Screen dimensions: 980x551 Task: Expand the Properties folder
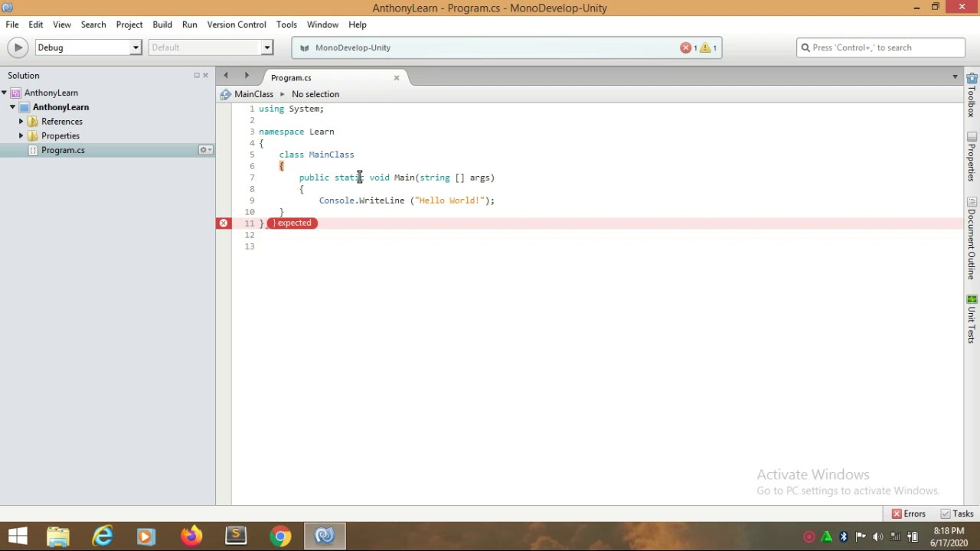21,135
